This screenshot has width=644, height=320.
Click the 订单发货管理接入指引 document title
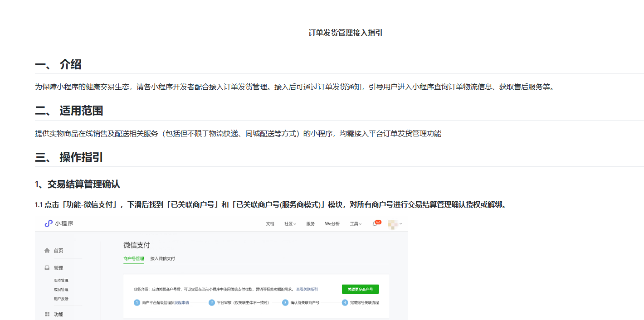click(346, 33)
